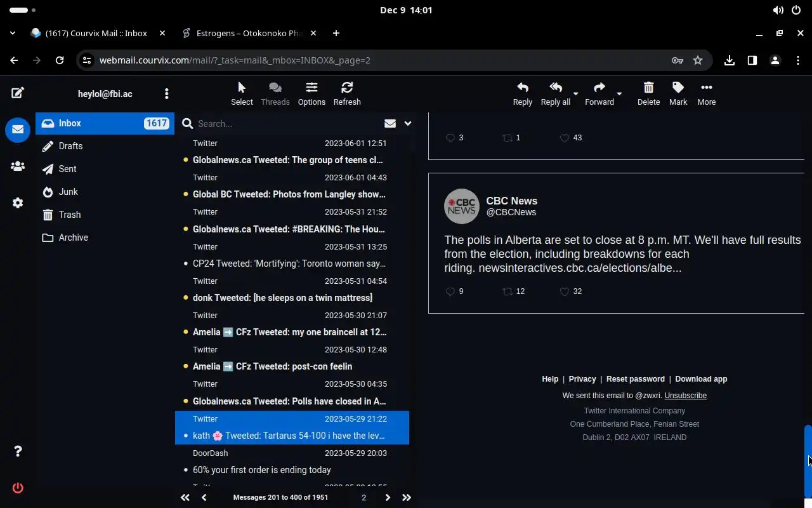Open the account kebab menu beside heylol@fbi.ac
The image size is (812, 508).
(x=167, y=94)
